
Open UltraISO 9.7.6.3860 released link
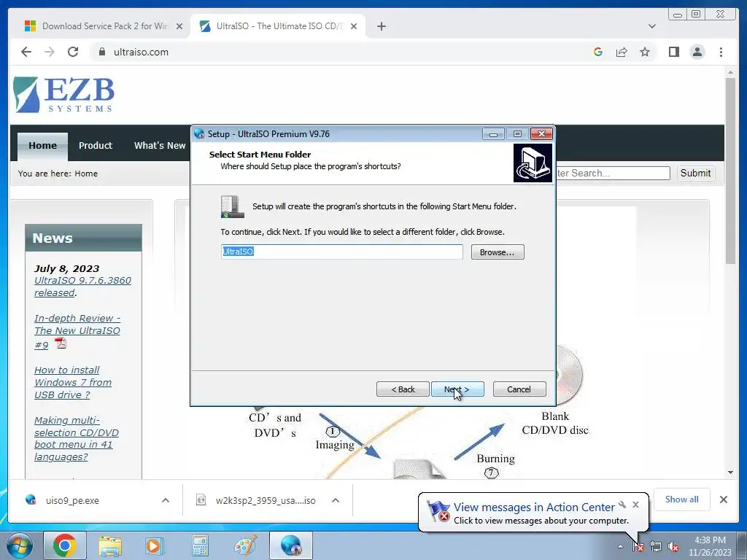82,286
